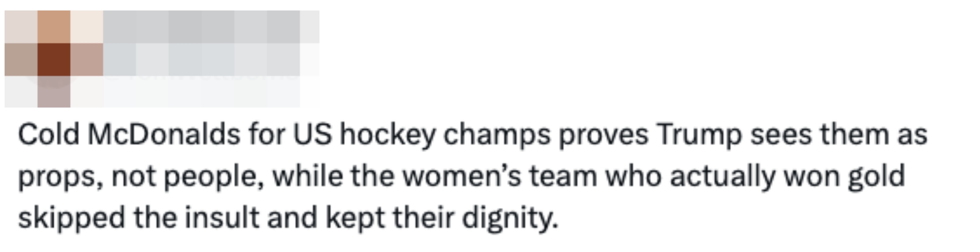980x252 pixels.
Task: Click the word "insult" in the post
Action: (x=222, y=217)
